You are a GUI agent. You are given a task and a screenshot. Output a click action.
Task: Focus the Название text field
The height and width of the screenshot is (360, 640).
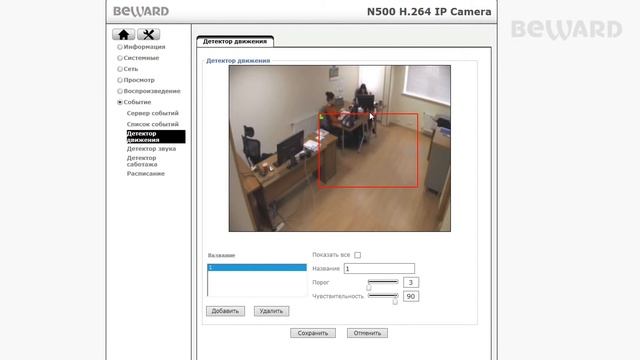379,269
